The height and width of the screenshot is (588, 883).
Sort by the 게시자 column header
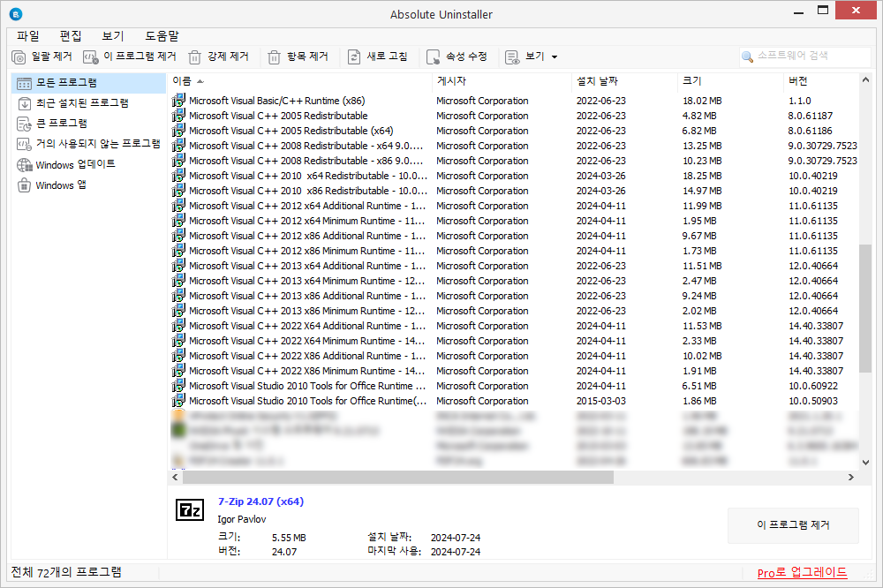[x=502, y=81]
